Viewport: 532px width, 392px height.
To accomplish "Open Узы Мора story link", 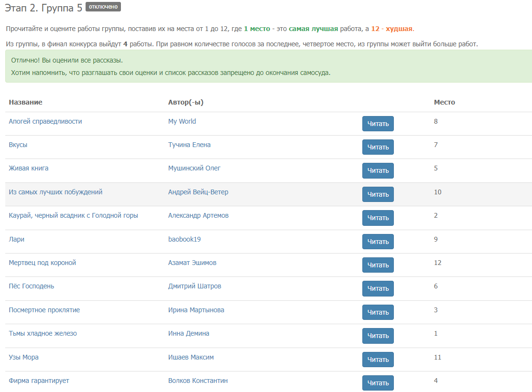I will (23, 357).
